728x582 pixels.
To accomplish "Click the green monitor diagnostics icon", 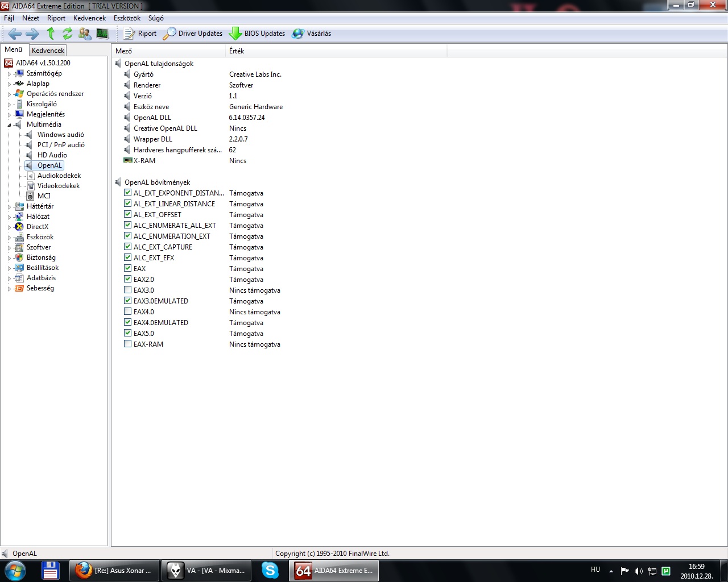I will point(102,34).
